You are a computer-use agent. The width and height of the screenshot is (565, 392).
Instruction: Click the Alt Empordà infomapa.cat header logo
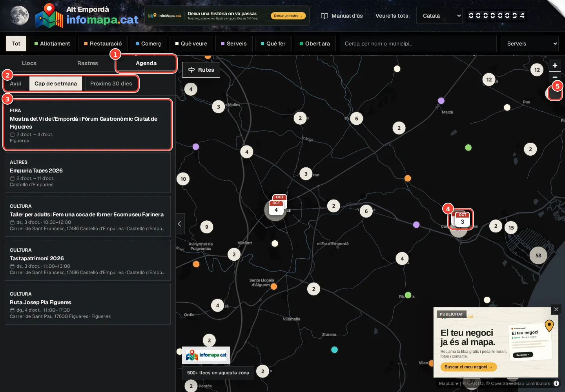click(87, 16)
